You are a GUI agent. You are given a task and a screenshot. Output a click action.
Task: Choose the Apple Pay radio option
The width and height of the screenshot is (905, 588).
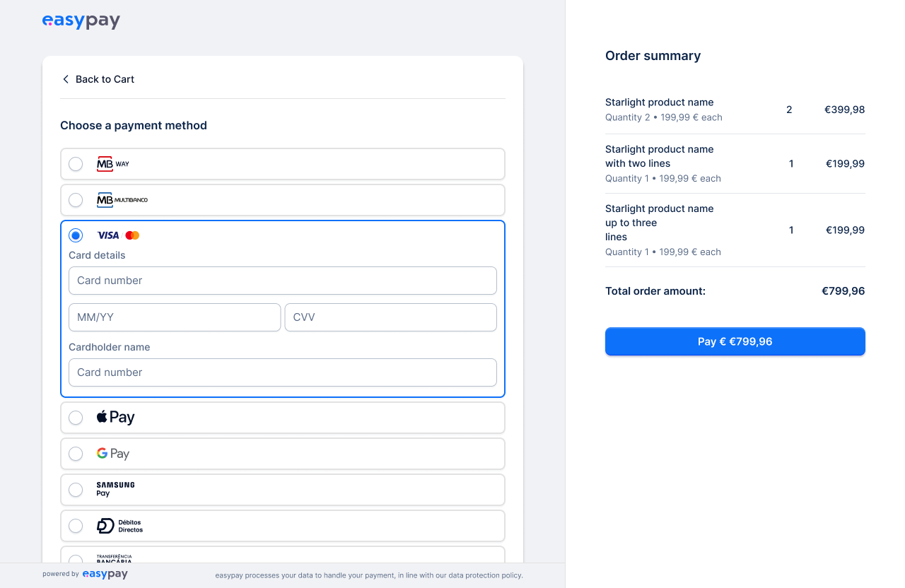[x=76, y=418]
